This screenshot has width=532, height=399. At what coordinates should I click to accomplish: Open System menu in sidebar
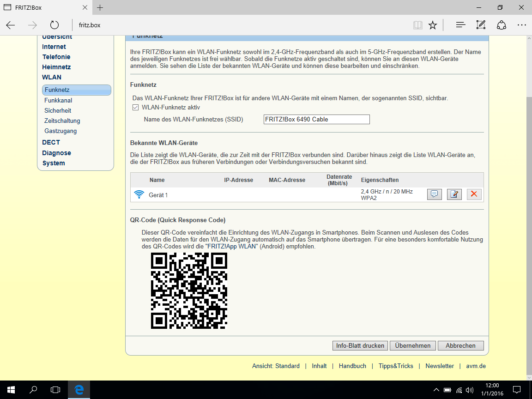pyautogui.click(x=54, y=163)
